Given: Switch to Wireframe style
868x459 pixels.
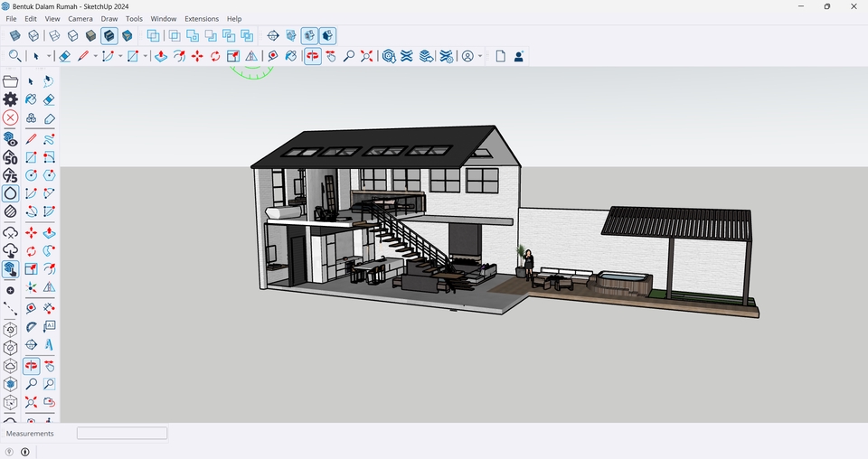Looking at the screenshot, I should pos(54,36).
